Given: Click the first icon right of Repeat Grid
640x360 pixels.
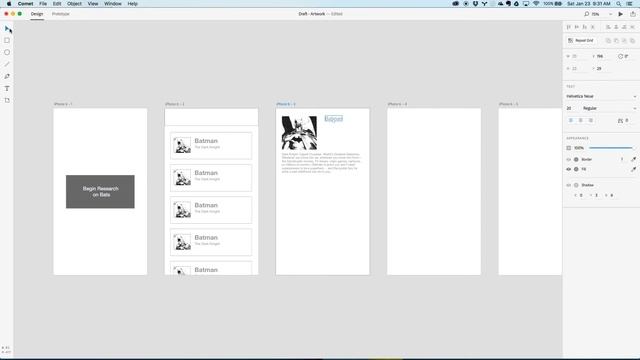Looking at the screenshot, I should click(608, 40).
